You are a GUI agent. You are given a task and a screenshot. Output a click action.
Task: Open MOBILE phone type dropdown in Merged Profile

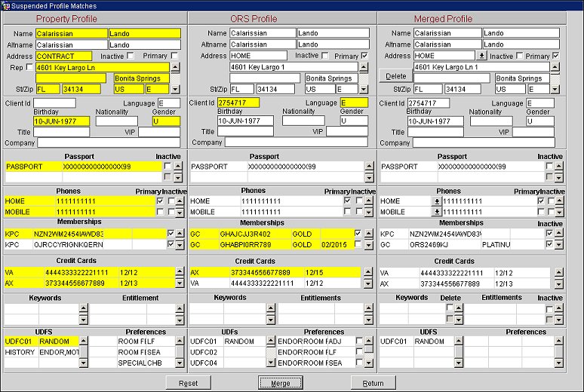(x=436, y=212)
